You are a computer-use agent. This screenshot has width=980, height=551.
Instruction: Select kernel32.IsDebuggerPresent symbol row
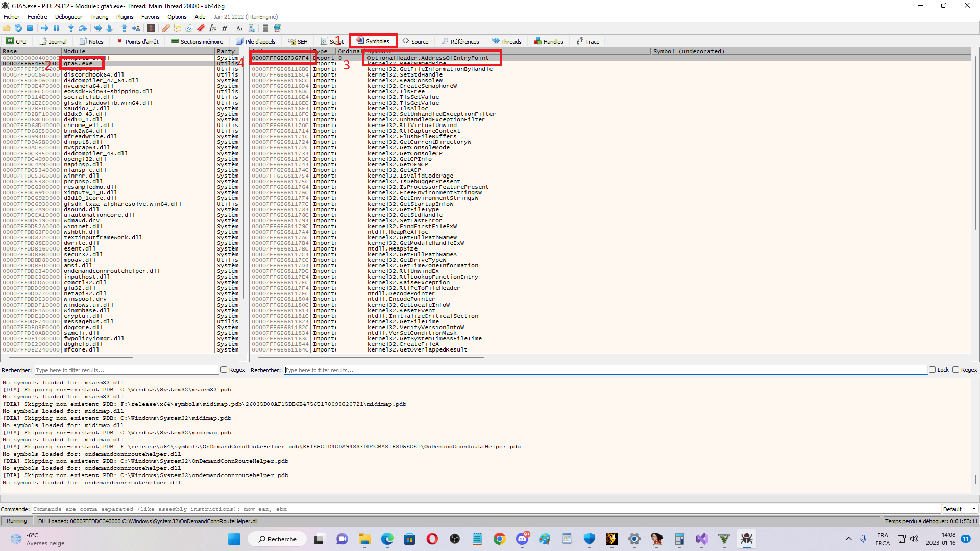[x=414, y=181]
